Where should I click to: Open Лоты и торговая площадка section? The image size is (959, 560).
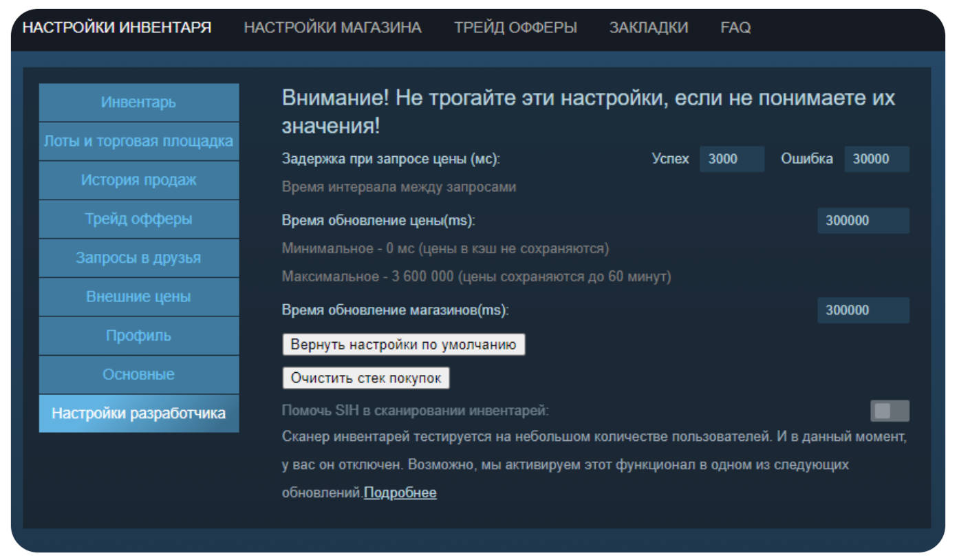tap(139, 142)
